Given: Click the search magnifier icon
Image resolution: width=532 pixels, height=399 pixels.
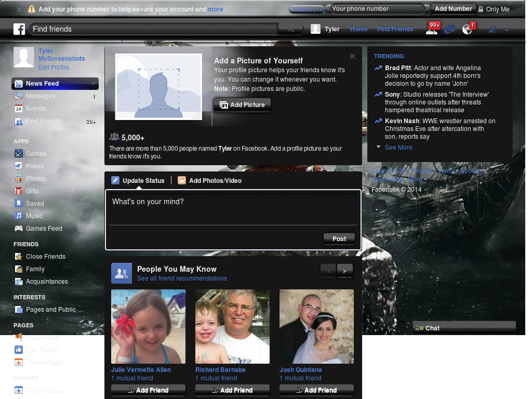Looking at the screenshot, I should [290, 29].
